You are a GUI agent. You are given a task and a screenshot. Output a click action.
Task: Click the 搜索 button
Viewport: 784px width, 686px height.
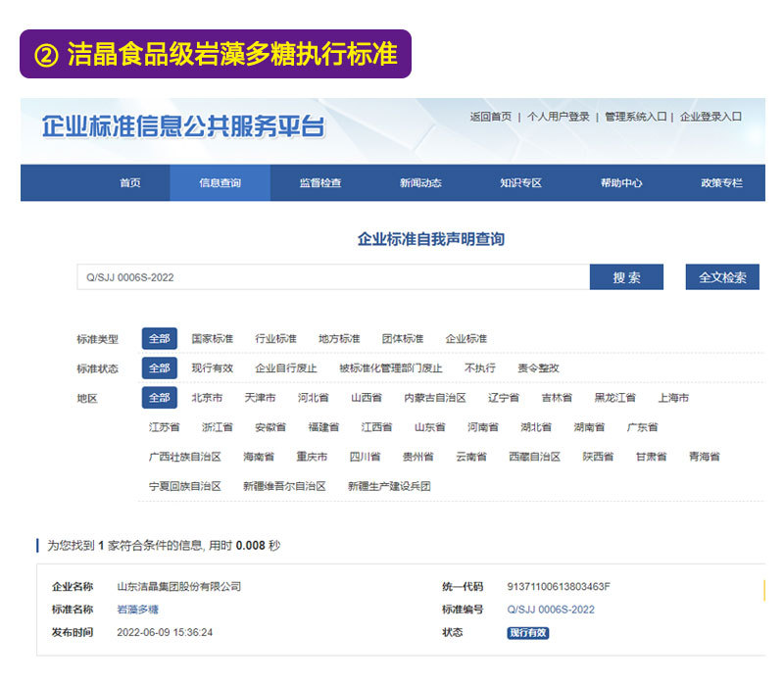(626, 277)
